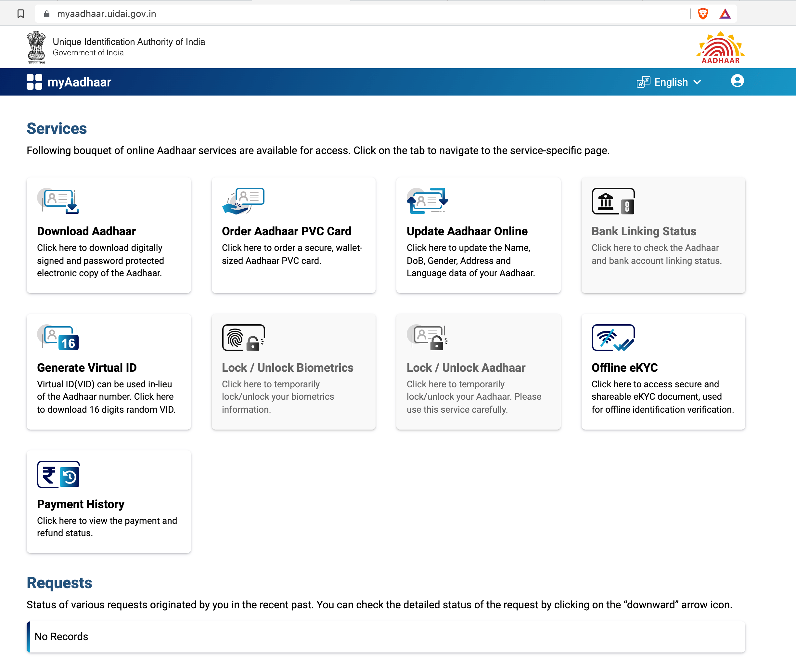Click 'Please use this service carefully' text
This screenshot has width=796, height=672.
coord(474,403)
